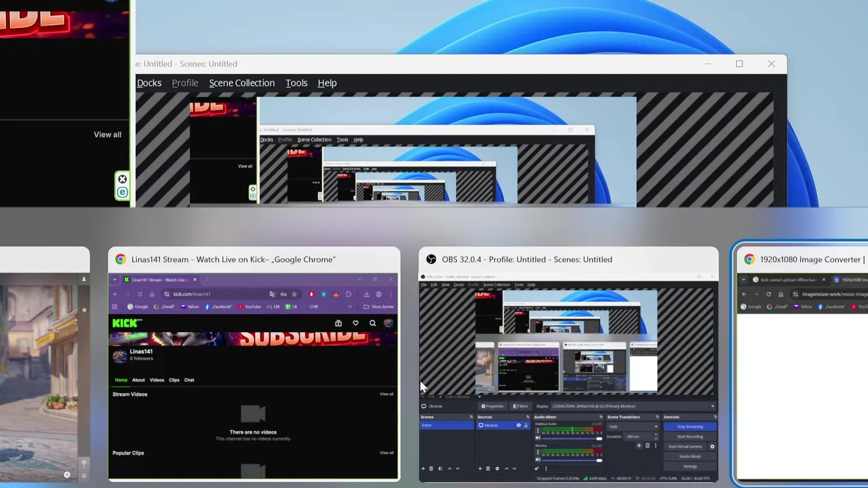The width and height of the screenshot is (868, 488).
Task: Click the audio mixer gear icon under Audio Mixer
Action: (x=536, y=468)
